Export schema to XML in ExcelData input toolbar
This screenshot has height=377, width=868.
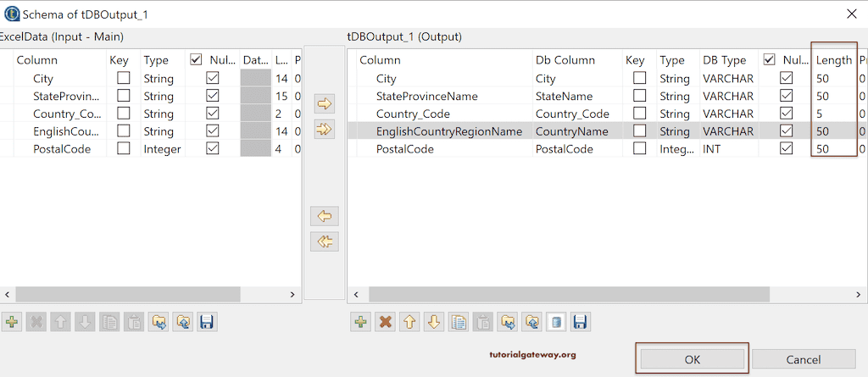[183, 322]
